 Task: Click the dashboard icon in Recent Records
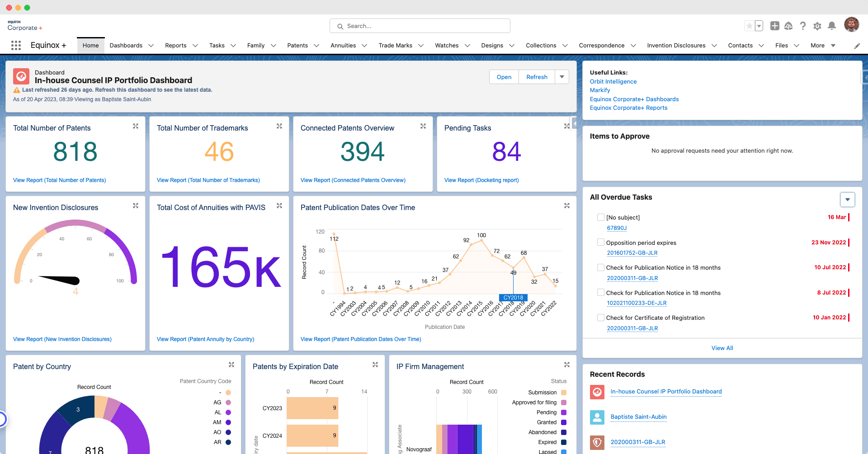[597, 392]
